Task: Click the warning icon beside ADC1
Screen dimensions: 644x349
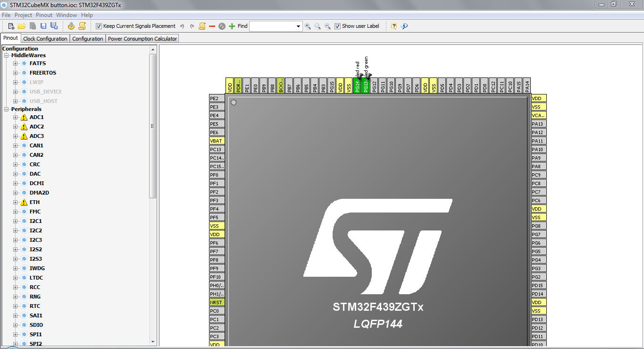Action: [24, 117]
